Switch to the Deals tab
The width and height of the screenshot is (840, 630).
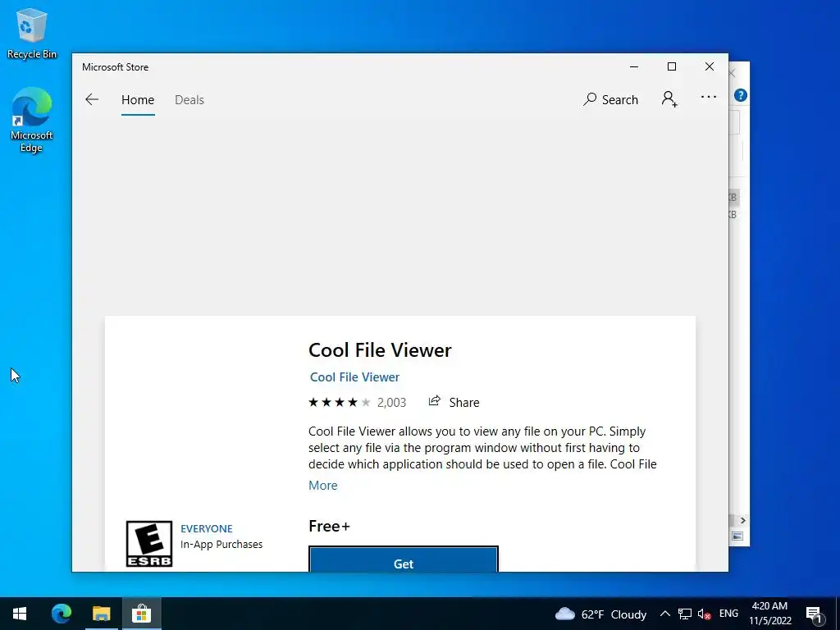[x=189, y=99]
